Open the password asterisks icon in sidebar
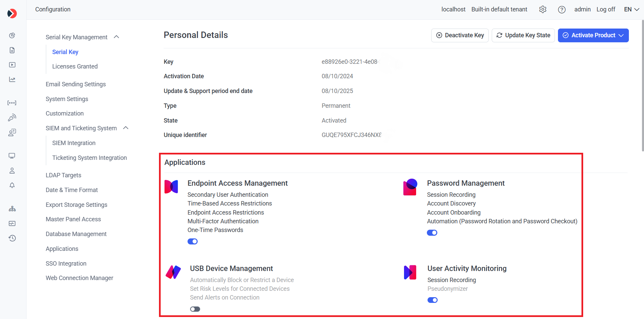 tap(12, 103)
